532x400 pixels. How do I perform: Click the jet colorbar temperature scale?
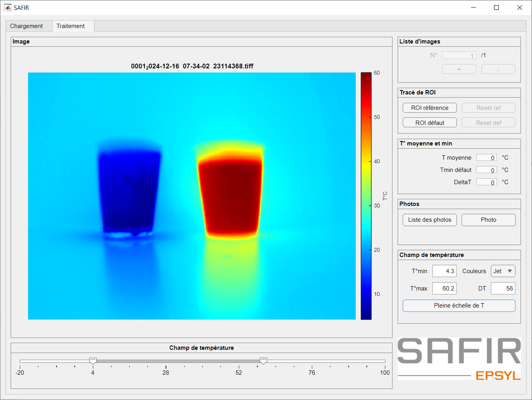[x=366, y=196]
